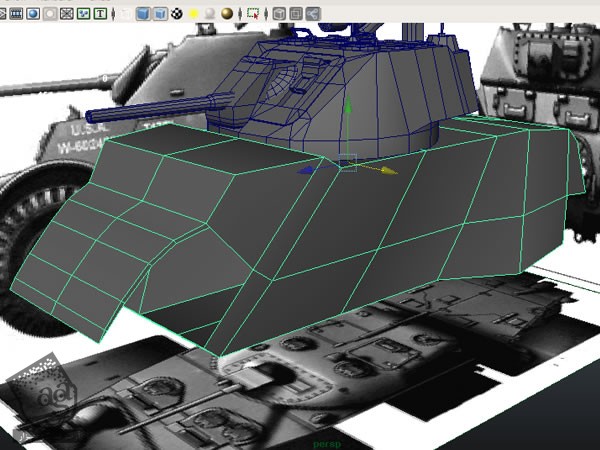Click the manipulator center square handle
This screenshot has height=450, width=600.
coord(347,162)
